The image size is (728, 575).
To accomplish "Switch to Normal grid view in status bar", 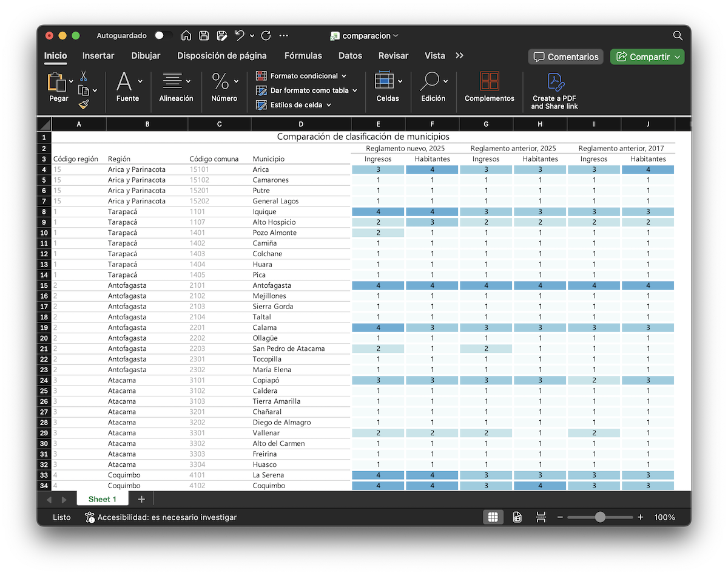I will click(493, 517).
